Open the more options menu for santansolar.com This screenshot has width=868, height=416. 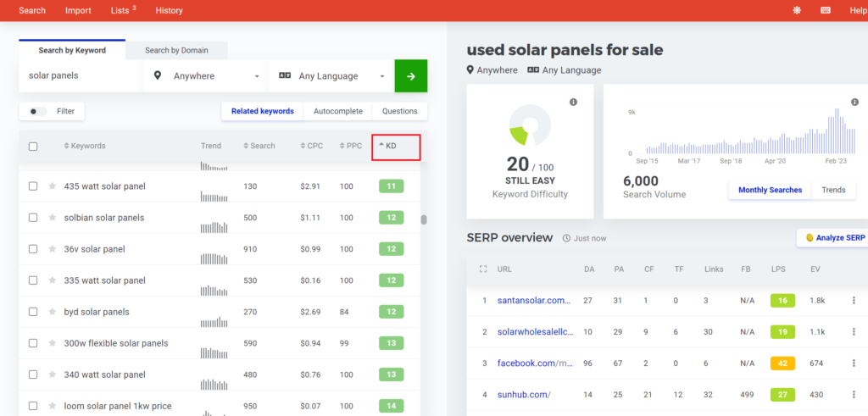[x=853, y=301]
